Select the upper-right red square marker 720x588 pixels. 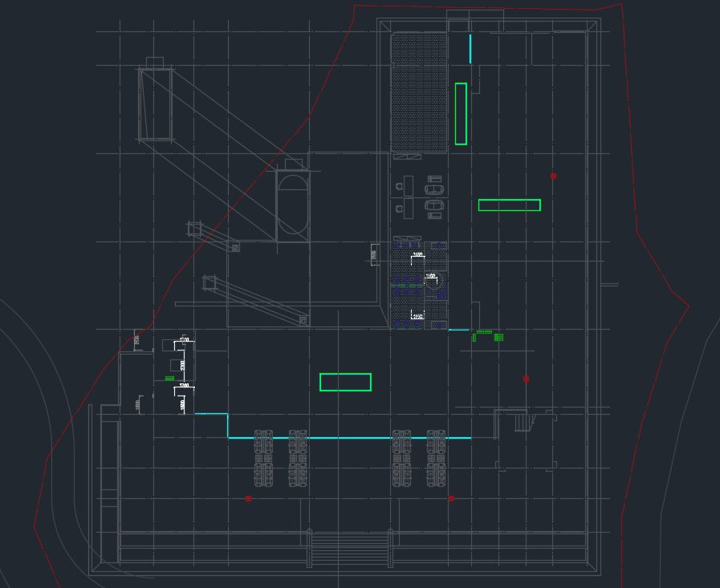pyautogui.click(x=553, y=176)
